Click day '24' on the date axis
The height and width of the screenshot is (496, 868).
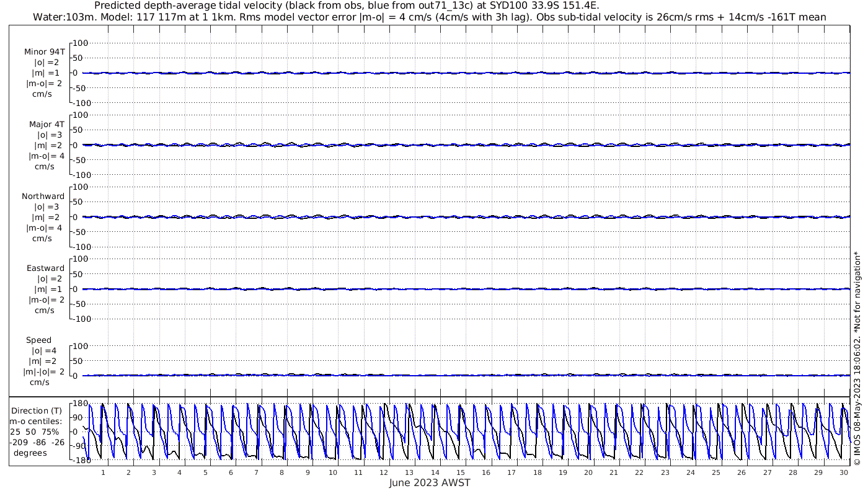[x=691, y=472]
